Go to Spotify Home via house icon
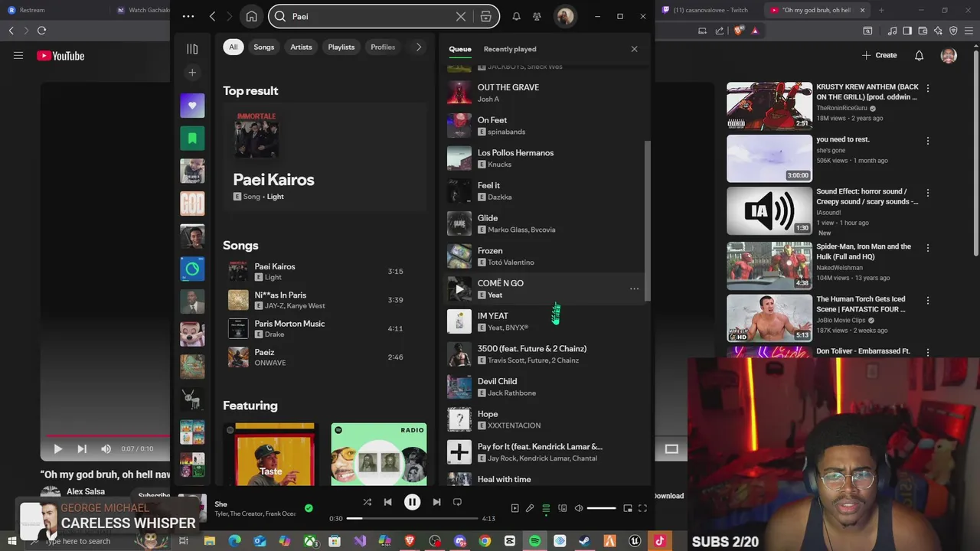This screenshot has width=980, height=551. (x=251, y=16)
